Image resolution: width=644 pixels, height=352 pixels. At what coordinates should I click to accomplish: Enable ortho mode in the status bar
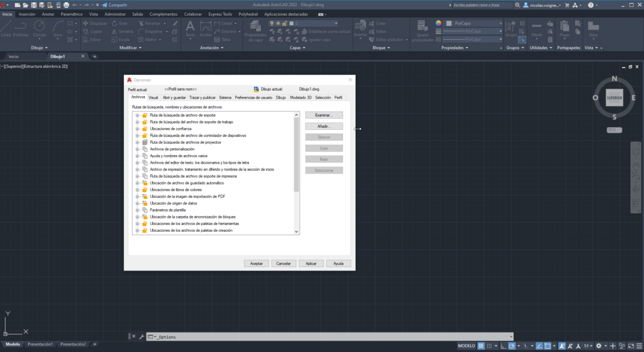pyautogui.click(x=503, y=346)
